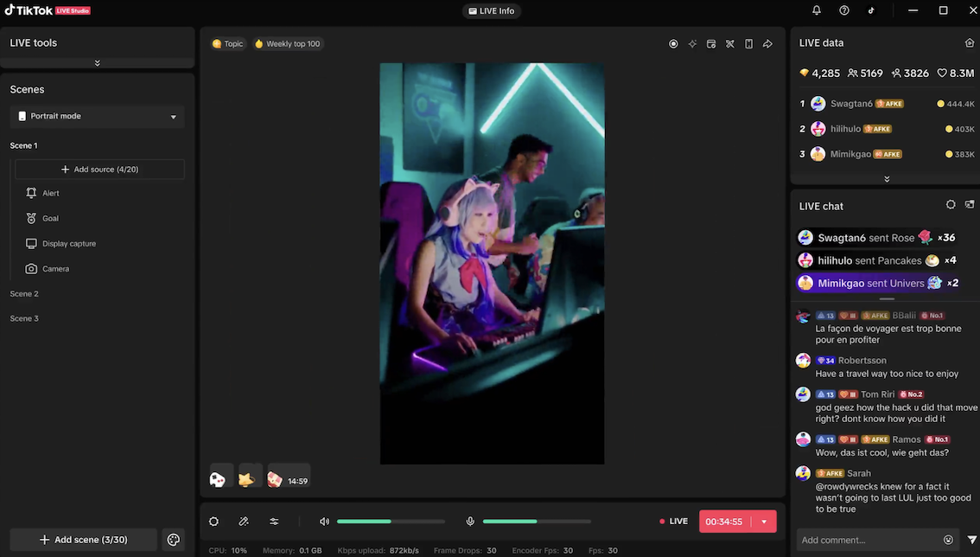Viewport: 980px width, 557px height.
Task: Toggle portrait phone preview icon
Action: 748,44
